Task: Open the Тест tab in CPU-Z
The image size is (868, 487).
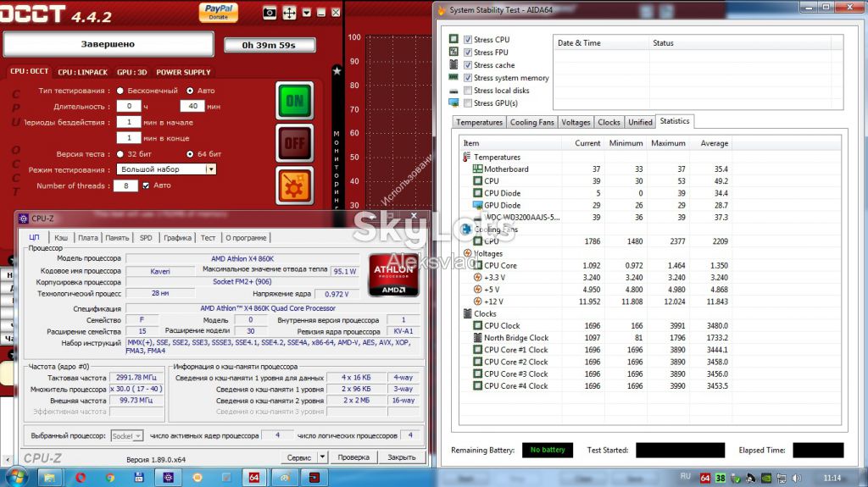Action: pos(208,238)
